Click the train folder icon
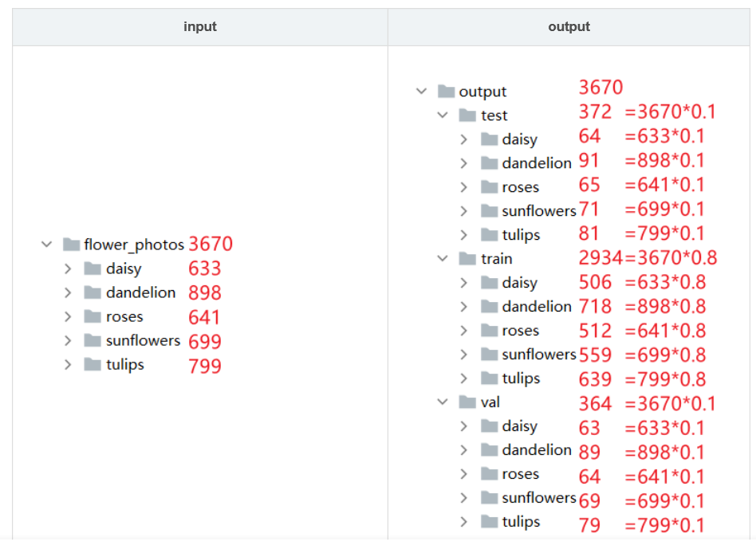The height and width of the screenshot is (545, 756). pyautogui.click(x=467, y=258)
